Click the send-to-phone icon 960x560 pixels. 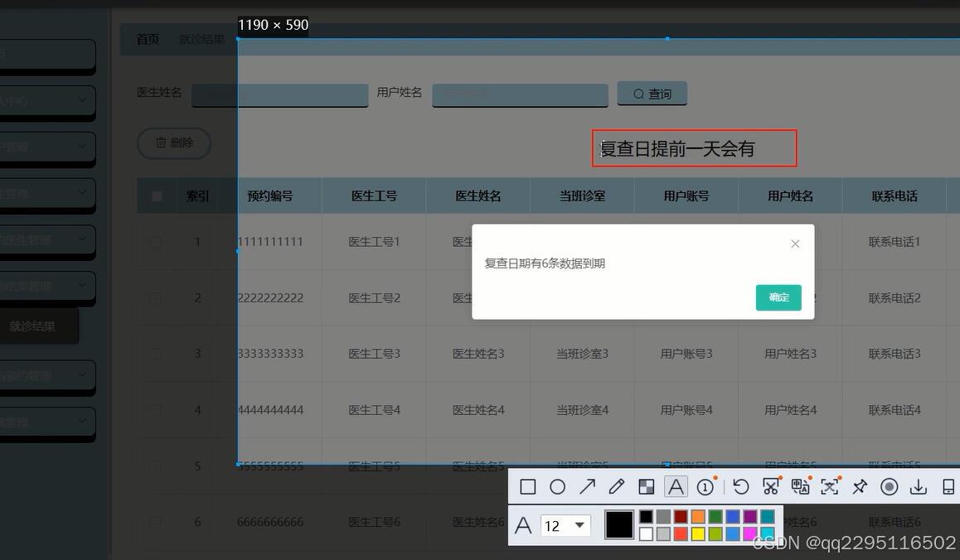948,487
